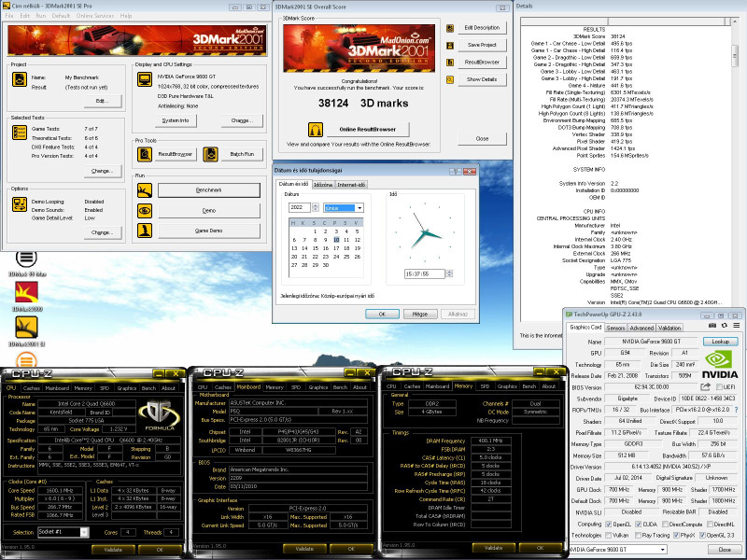747x560 pixels.
Task: Click the icon next to ResultBrowser in Overall Score
Action: coord(450,63)
